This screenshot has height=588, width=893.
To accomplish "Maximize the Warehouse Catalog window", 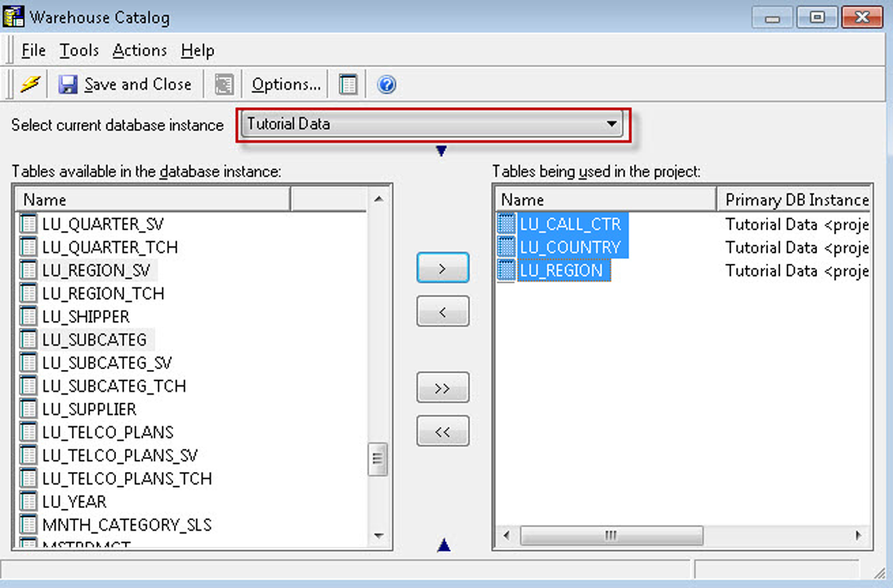I will tap(817, 17).
